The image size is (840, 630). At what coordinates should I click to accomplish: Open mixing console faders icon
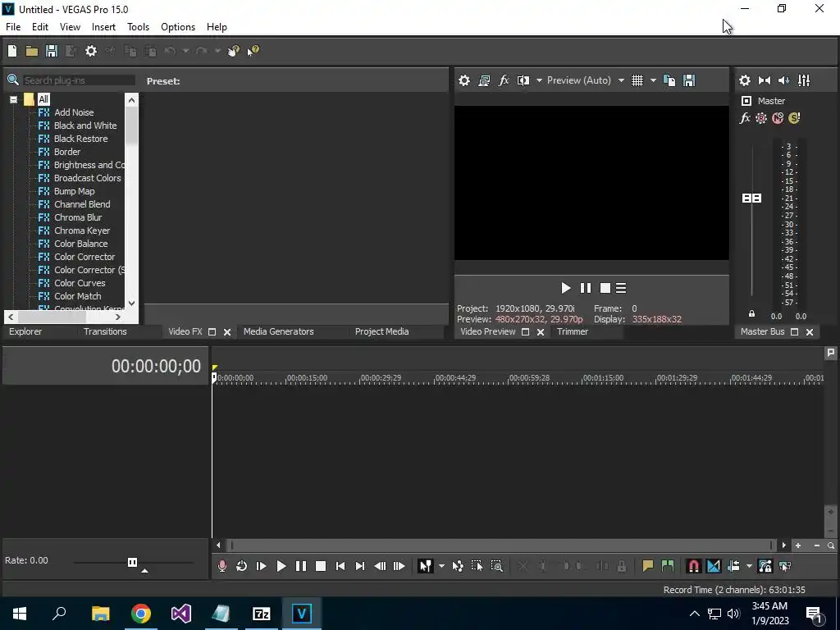804,80
